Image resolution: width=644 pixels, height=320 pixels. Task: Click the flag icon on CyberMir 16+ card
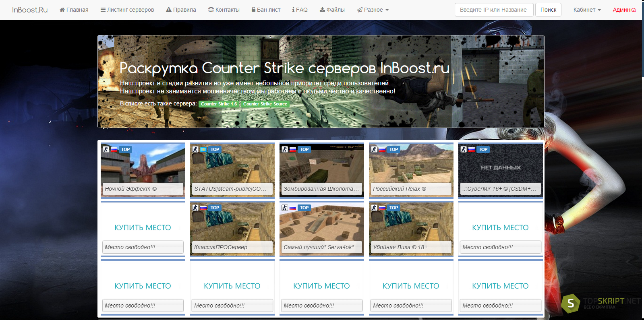[x=472, y=149]
